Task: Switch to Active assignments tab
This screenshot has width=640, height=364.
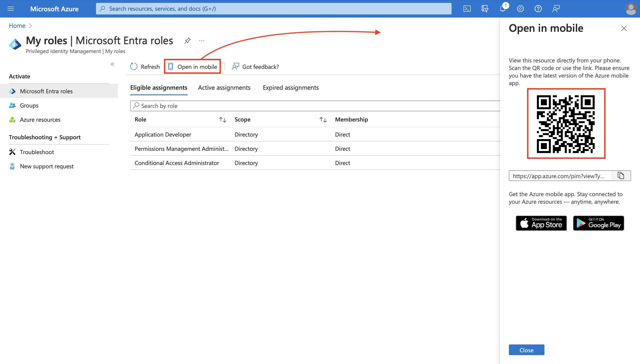Action: coord(225,87)
